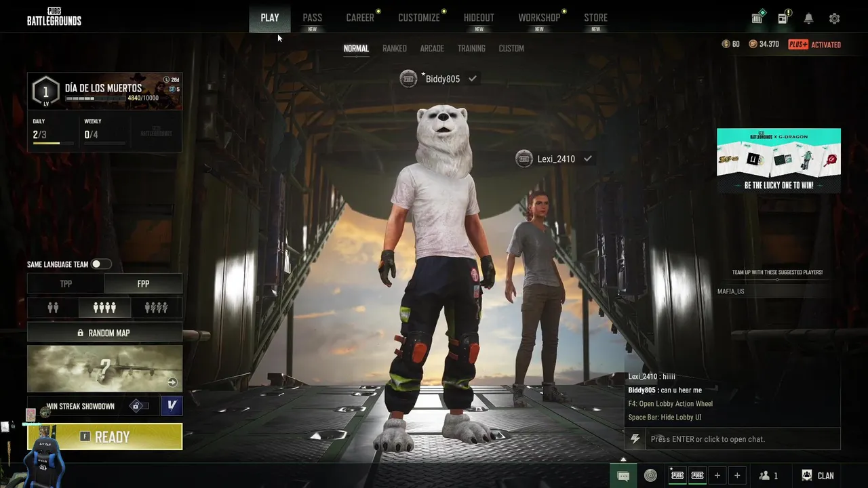Click the Weekly 0/4 missions progress
The width and height of the screenshot is (868, 488).
104,134
